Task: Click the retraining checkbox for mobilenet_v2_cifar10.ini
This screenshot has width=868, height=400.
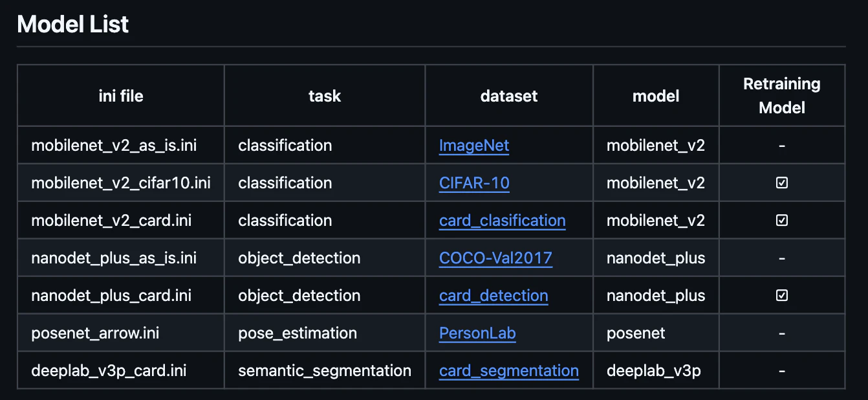Action: (782, 183)
